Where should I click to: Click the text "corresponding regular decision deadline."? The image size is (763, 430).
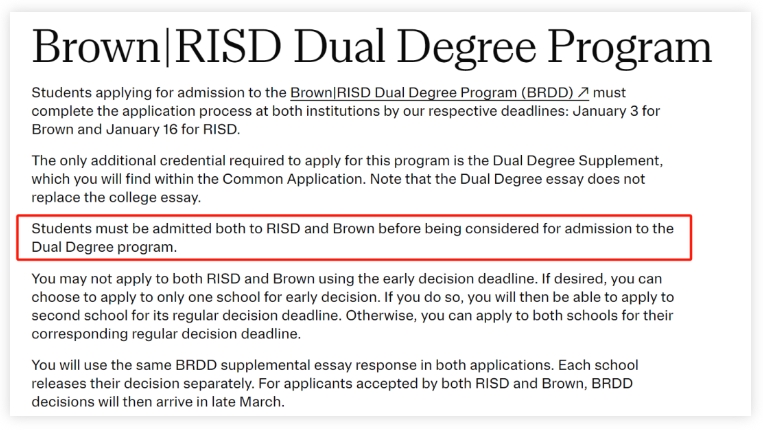click(166, 334)
